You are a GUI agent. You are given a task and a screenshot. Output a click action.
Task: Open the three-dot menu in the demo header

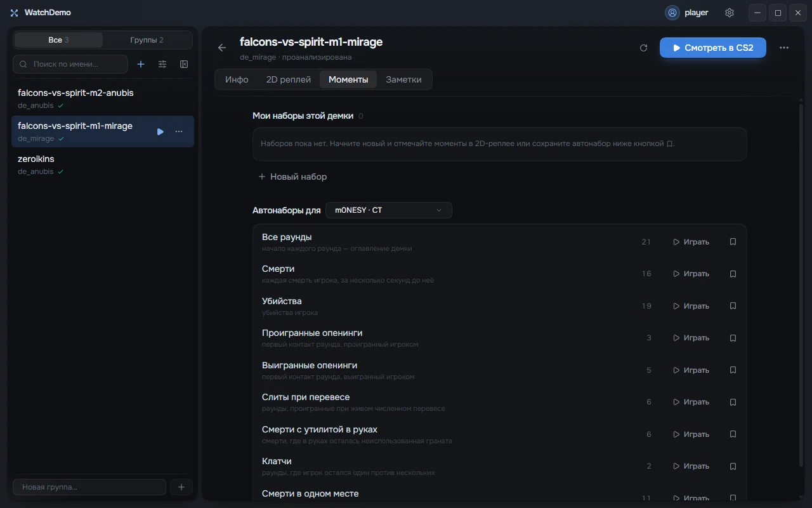point(784,48)
